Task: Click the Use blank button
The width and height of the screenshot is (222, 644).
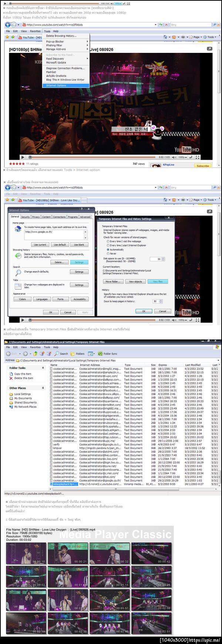Action: (x=79, y=245)
